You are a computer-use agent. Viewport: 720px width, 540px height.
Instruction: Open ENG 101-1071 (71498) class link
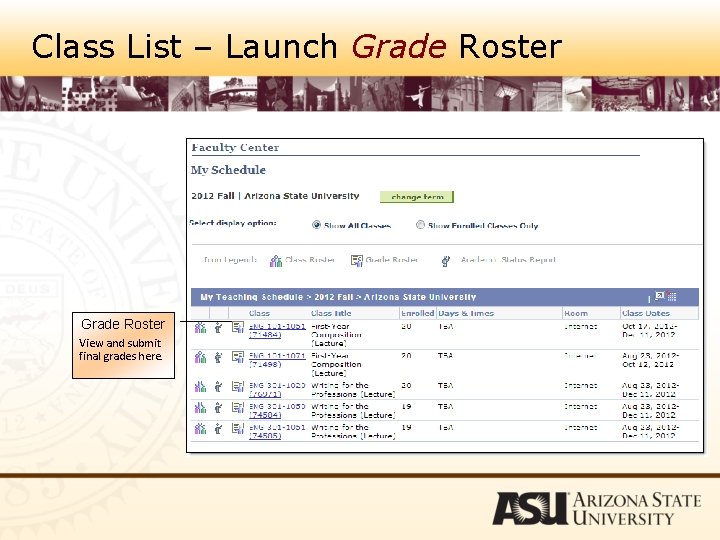[x=277, y=360]
